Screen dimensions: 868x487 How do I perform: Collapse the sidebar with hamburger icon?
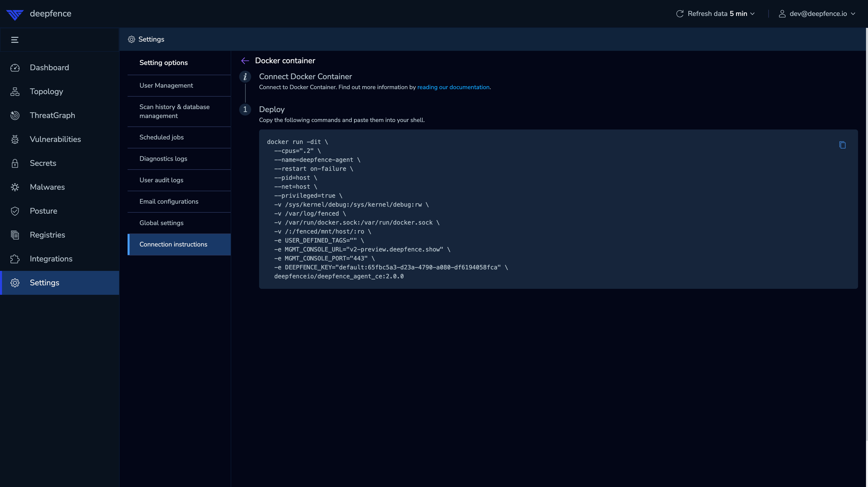(x=15, y=40)
